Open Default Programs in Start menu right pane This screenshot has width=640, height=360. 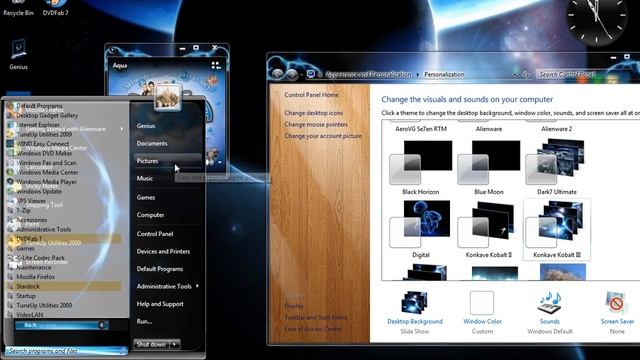tap(160, 269)
